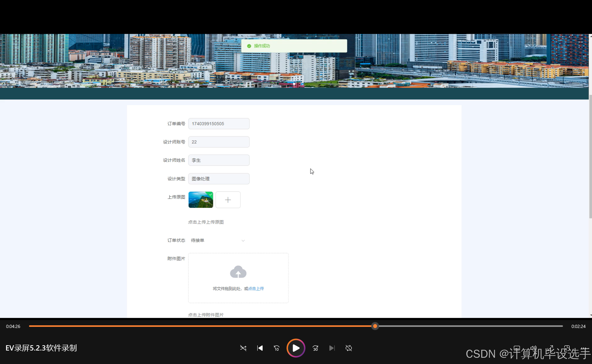
Task: Skip back 10 seconds
Action: (276, 348)
